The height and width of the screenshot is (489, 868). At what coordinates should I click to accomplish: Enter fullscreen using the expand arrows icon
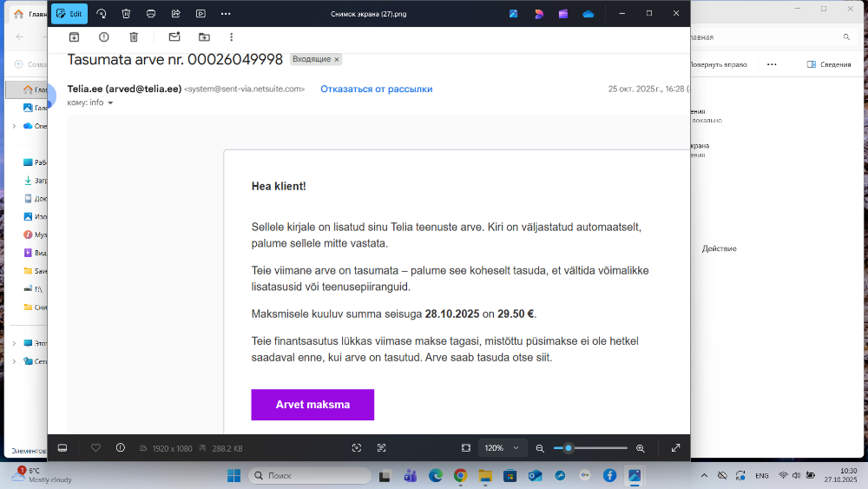click(x=675, y=448)
